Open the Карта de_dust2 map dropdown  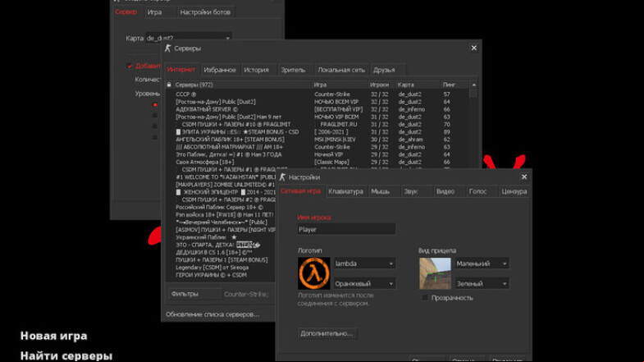(189, 38)
